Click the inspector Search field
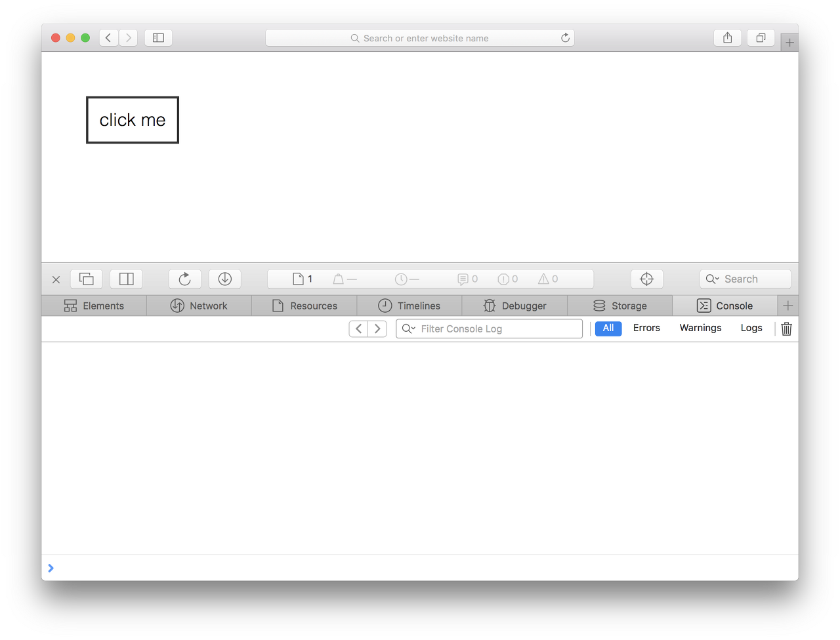Screen dimensions: 840x640 745,279
